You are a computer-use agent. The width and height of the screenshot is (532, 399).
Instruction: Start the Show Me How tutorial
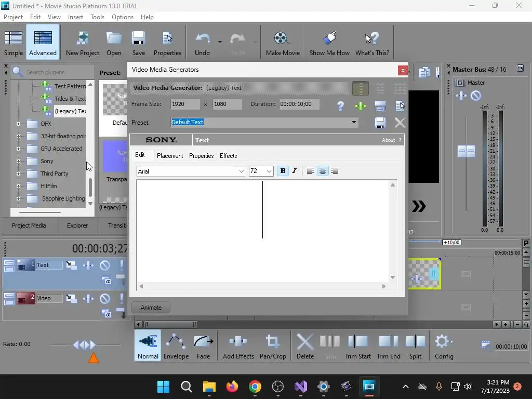click(329, 43)
